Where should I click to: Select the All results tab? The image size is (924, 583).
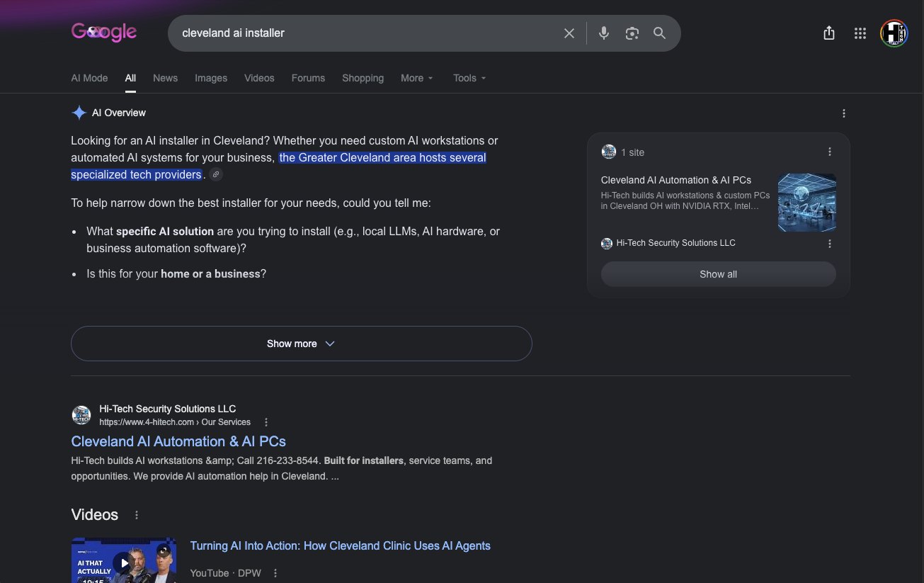(130, 78)
